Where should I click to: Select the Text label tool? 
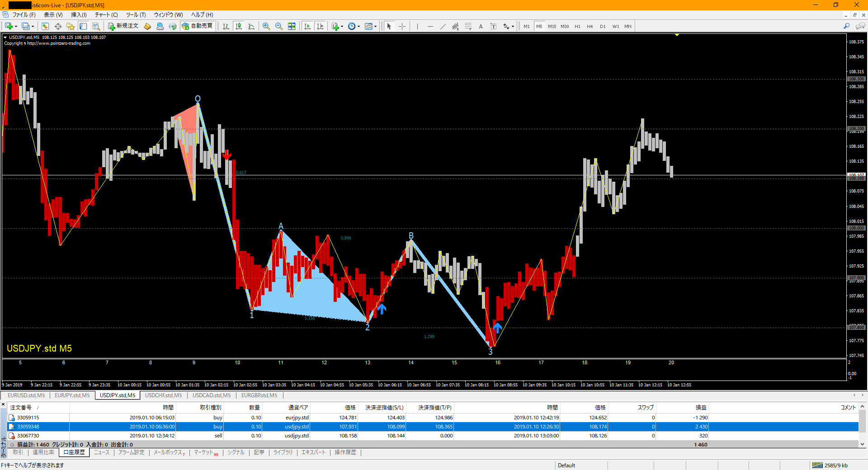(481, 26)
